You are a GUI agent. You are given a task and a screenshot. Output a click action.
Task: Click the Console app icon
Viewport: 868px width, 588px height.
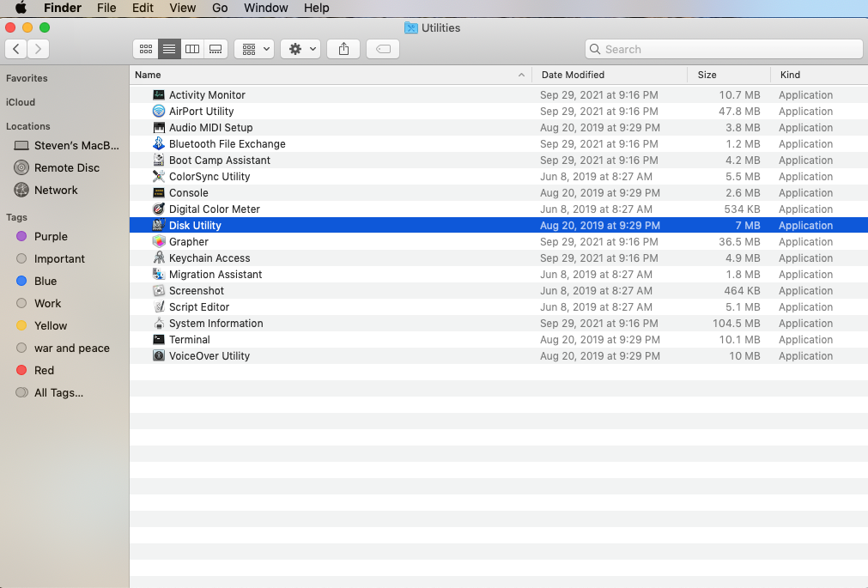point(159,192)
